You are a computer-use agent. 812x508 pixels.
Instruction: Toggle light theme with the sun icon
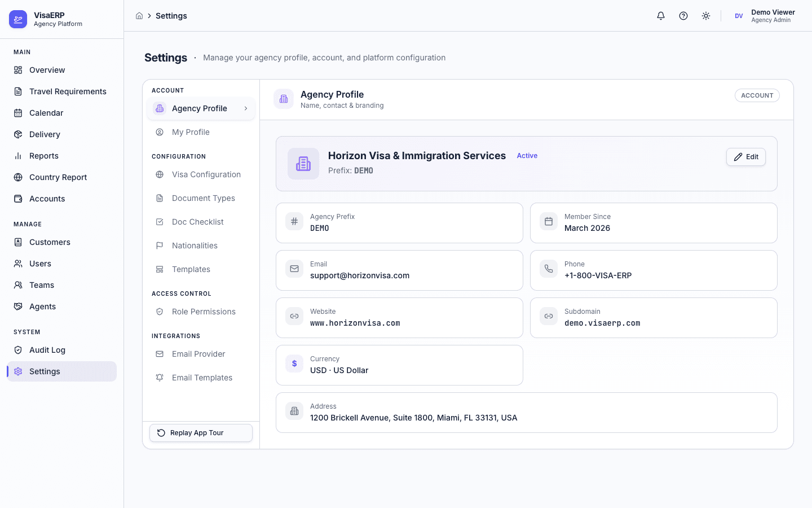(x=705, y=16)
